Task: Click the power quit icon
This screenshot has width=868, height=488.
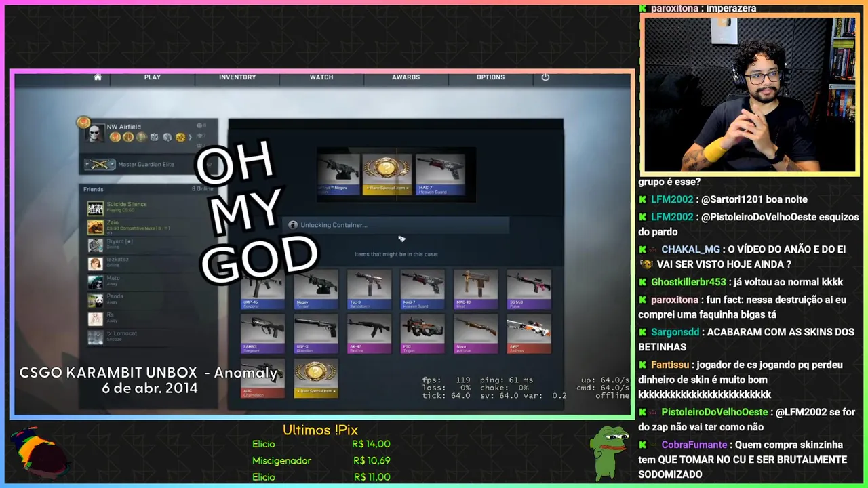Action: pos(545,77)
